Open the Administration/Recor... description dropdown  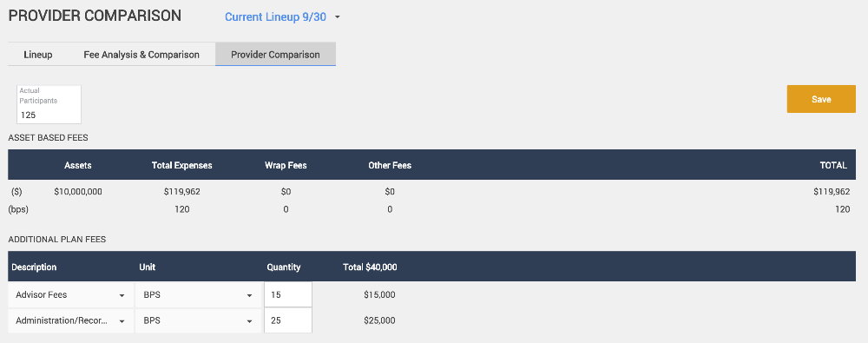[x=71, y=320]
